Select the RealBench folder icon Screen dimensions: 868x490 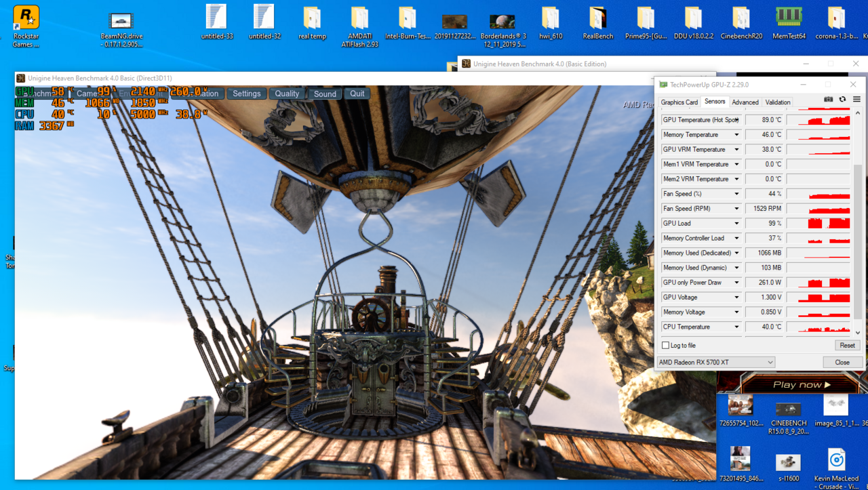(x=597, y=23)
